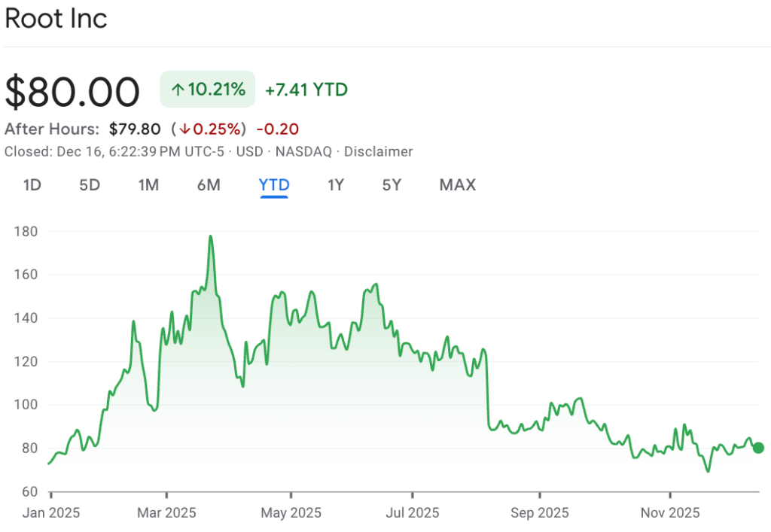Click the $80.00 current price
The height and width of the screenshot is (532, 771).
pos(72,92)
